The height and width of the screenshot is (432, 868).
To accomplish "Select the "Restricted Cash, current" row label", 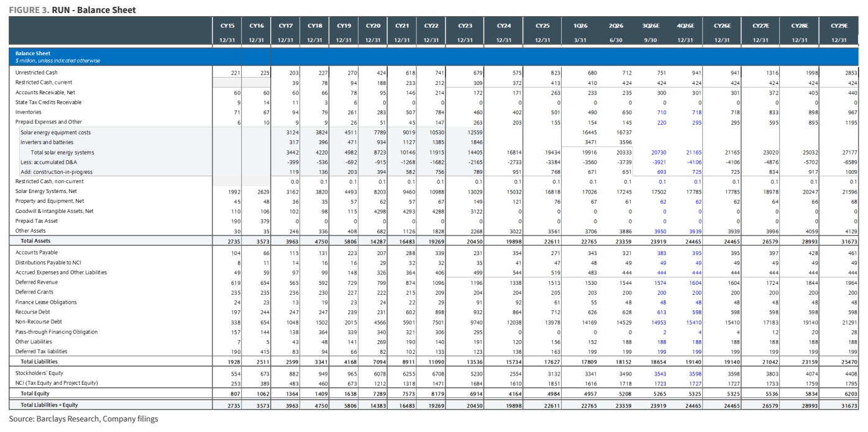I will pos(43,83).
